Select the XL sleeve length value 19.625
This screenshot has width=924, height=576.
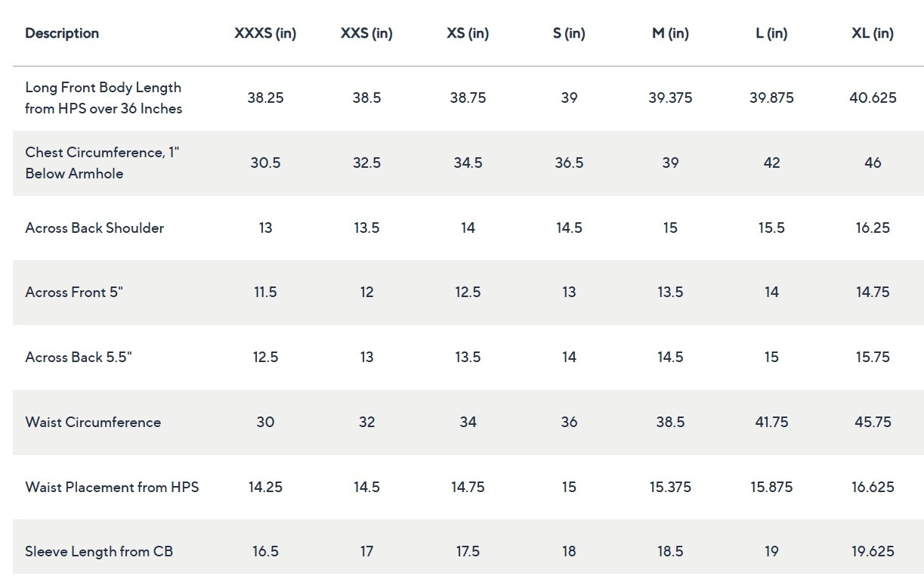[873, 552]
